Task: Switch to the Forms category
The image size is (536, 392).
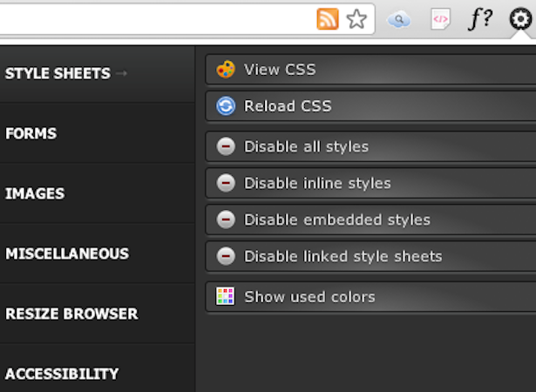Action: 97,133
